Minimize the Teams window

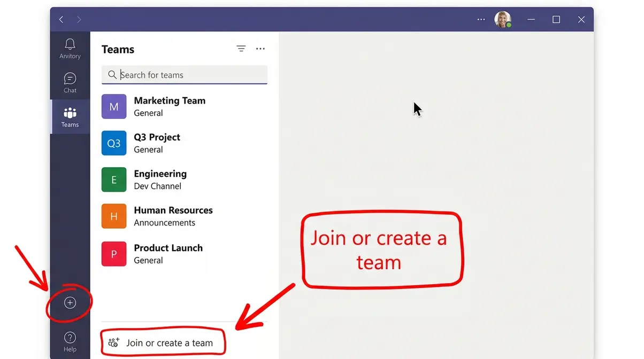pyautogui.click(x=531, y=19)
